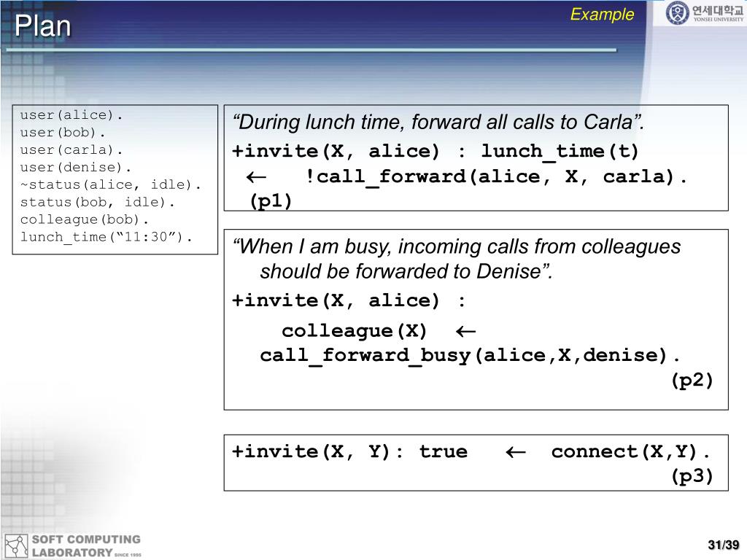Select the fact 'user(bob).'

pos(63,133)
